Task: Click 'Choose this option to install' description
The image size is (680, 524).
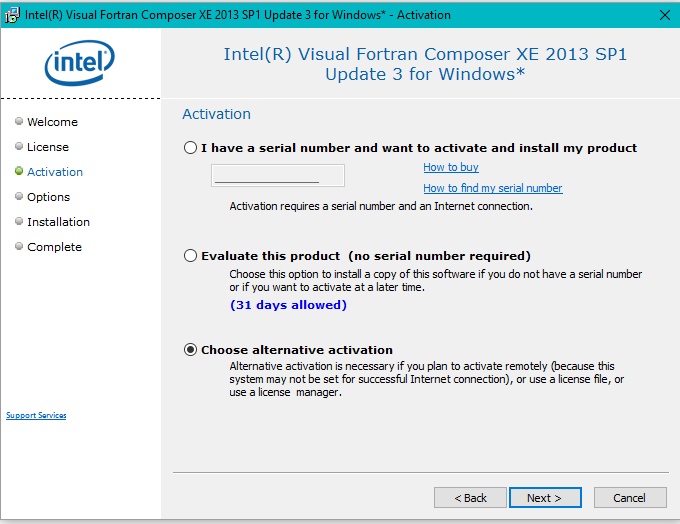Action: coord(435,281)
